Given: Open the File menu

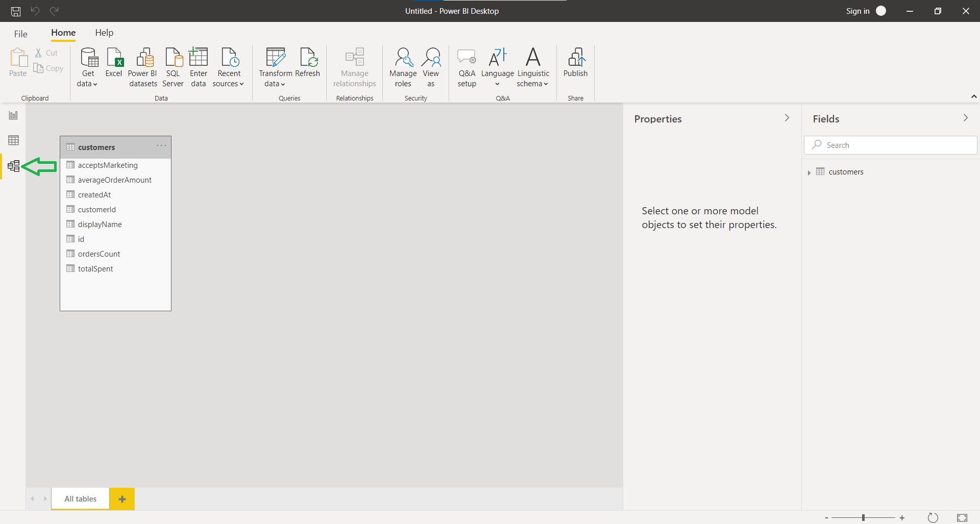Looking at the screenshot, I should 21,34.
